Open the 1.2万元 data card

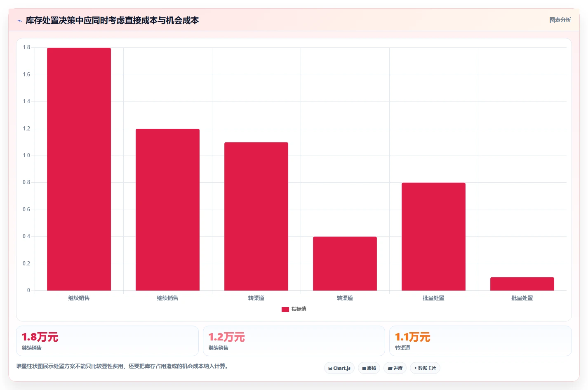(294, 341)
